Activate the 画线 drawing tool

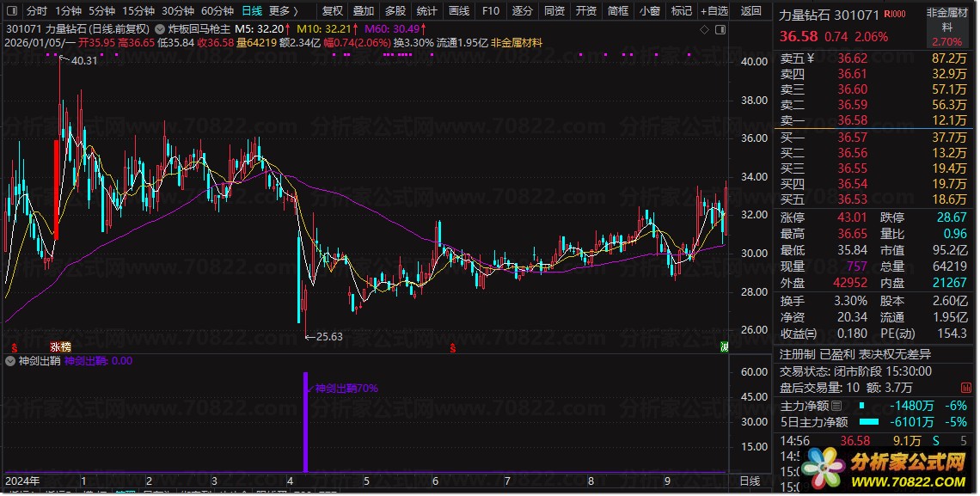click(x=459, y=10)
